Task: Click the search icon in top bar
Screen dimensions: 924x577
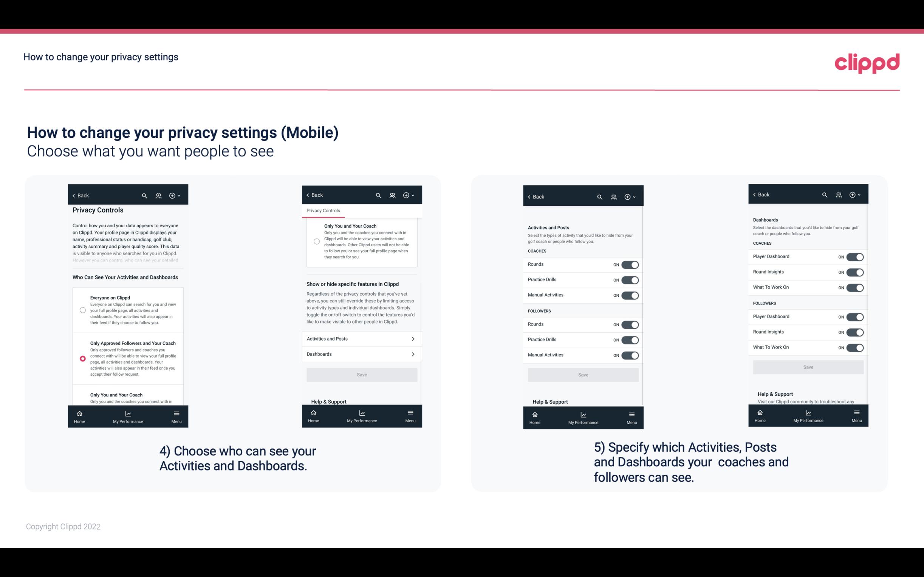Action: 145,196
